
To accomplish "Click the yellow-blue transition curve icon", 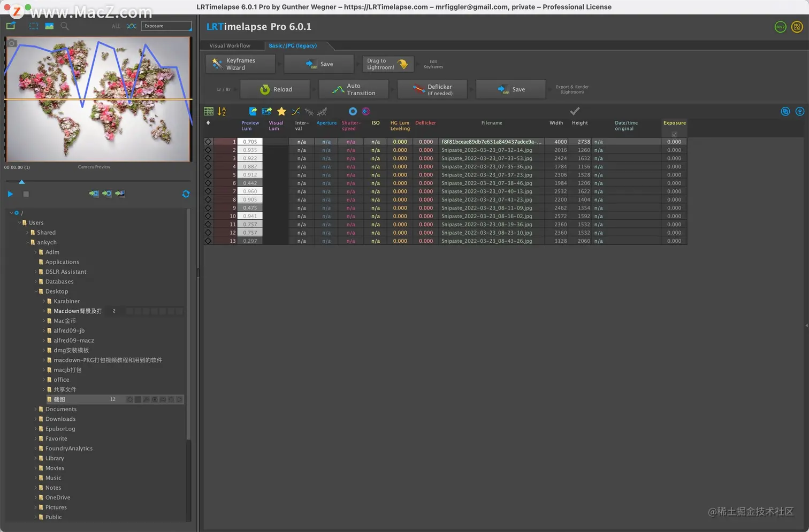I will coord(296,111).
